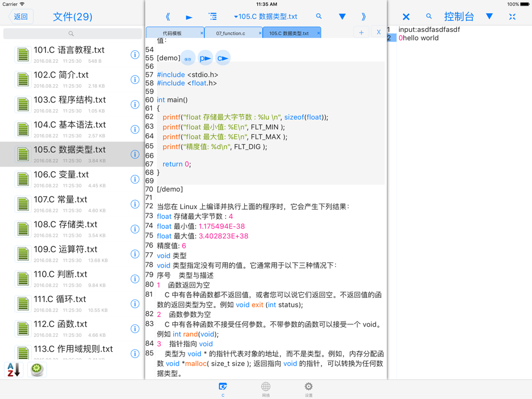Switch to 代码模板 tab
The image size is (532, 399).
pos(172,33)
